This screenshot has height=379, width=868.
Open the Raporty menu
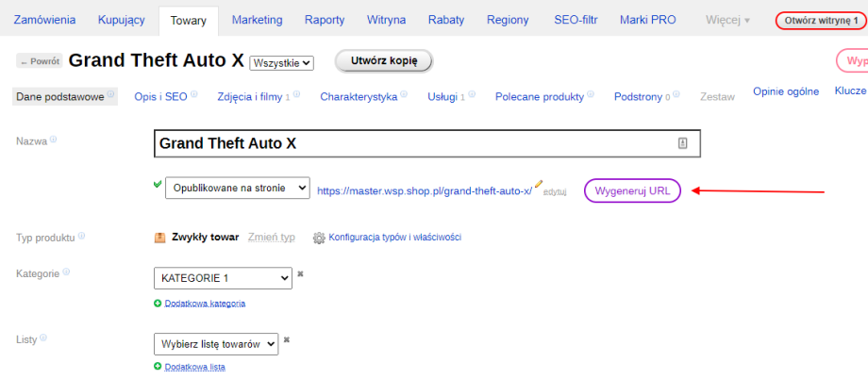(325, 21)
